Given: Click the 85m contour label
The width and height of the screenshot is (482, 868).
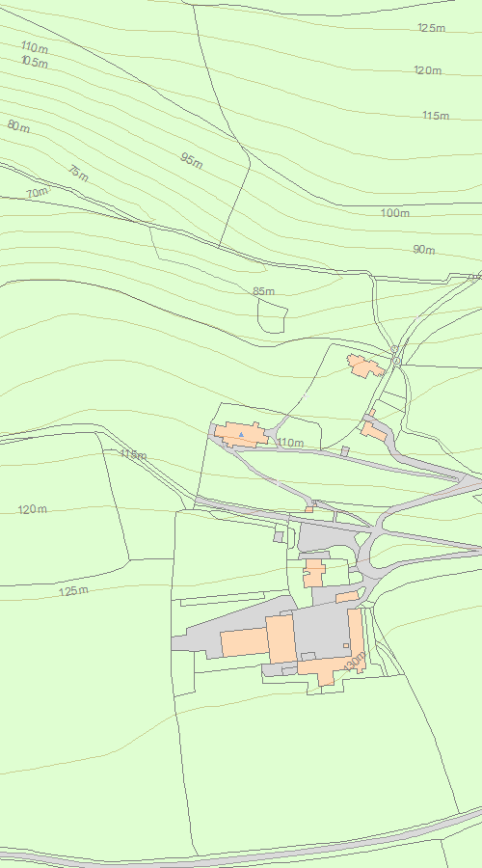Looking at the screenshot, I should point(263,291).
